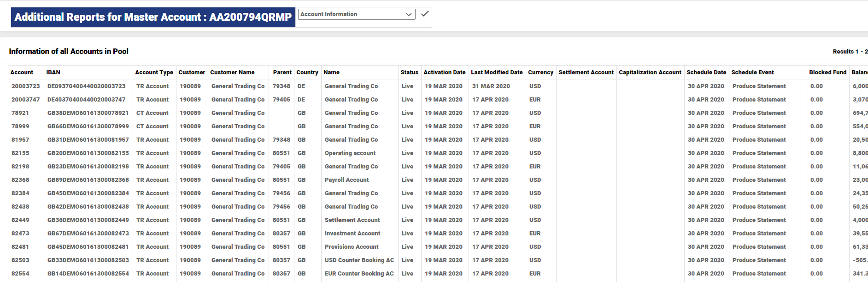Click the checkmark confirm icon beside the dropdown
868x282 pixels.
(x=425, y=14)
